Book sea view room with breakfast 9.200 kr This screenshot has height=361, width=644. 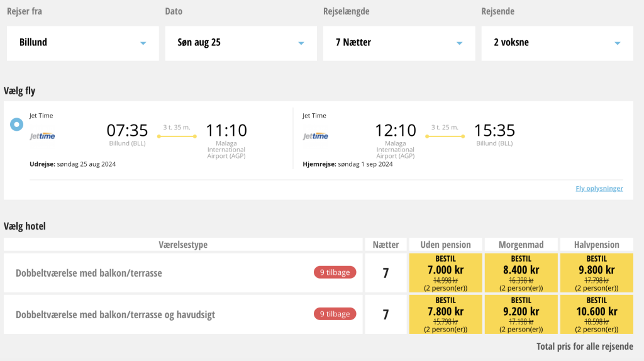pyautogui.click(x=521, y=314)
